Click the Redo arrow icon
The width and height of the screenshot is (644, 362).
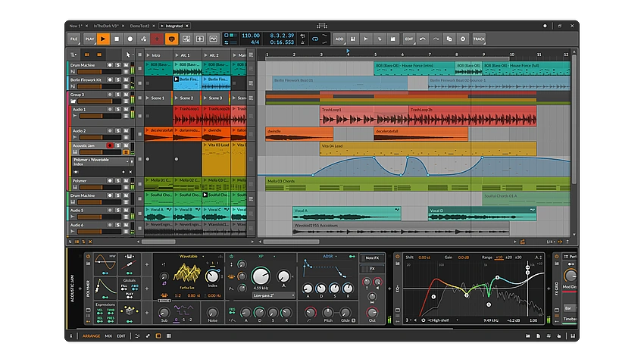pyautogui.click(x=436, y=39)
